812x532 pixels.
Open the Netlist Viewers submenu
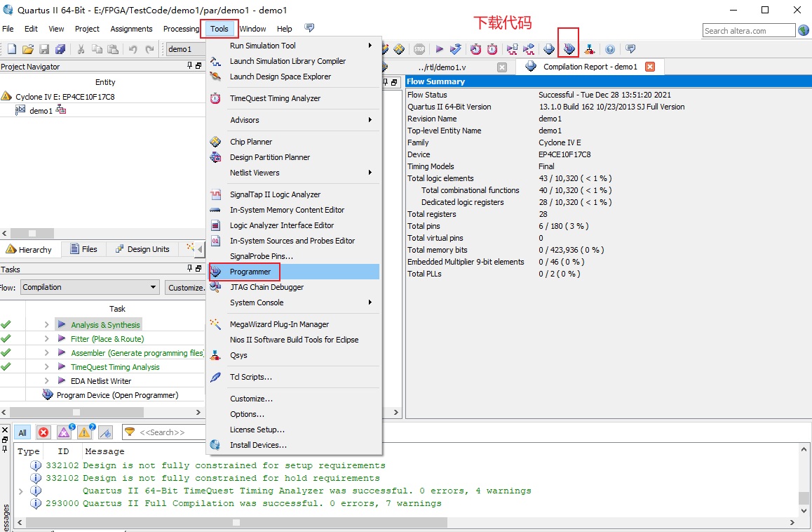[x=294, y=173]
